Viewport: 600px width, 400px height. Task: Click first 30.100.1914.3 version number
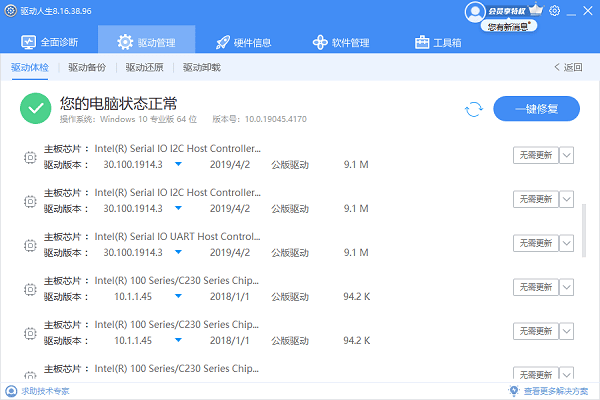click(x=133, y=165)
